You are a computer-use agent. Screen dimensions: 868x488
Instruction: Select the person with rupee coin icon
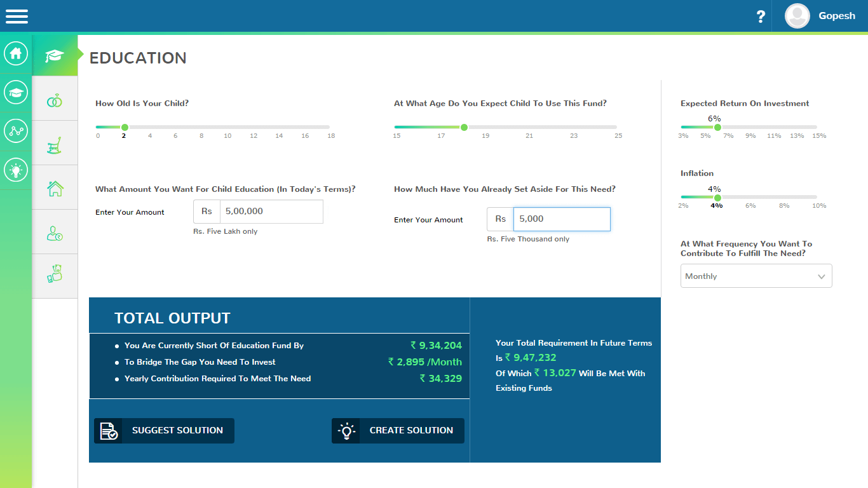point(55,233)
